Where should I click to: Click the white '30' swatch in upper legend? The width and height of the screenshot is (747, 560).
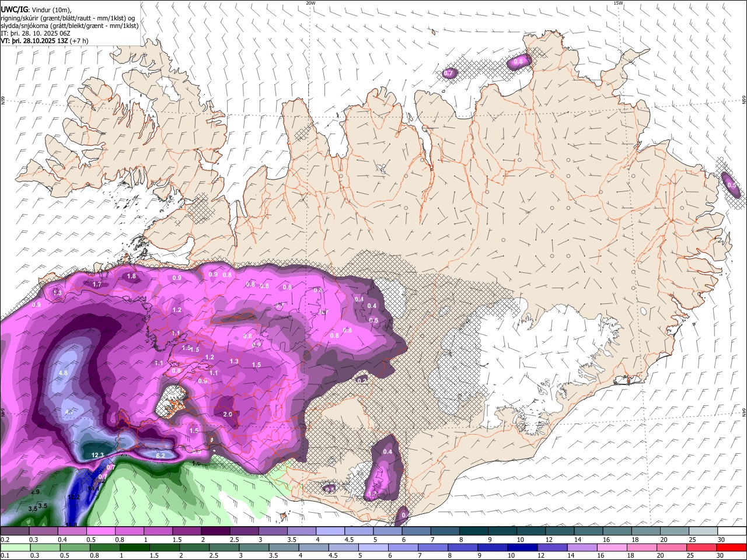tap(732, 531)
